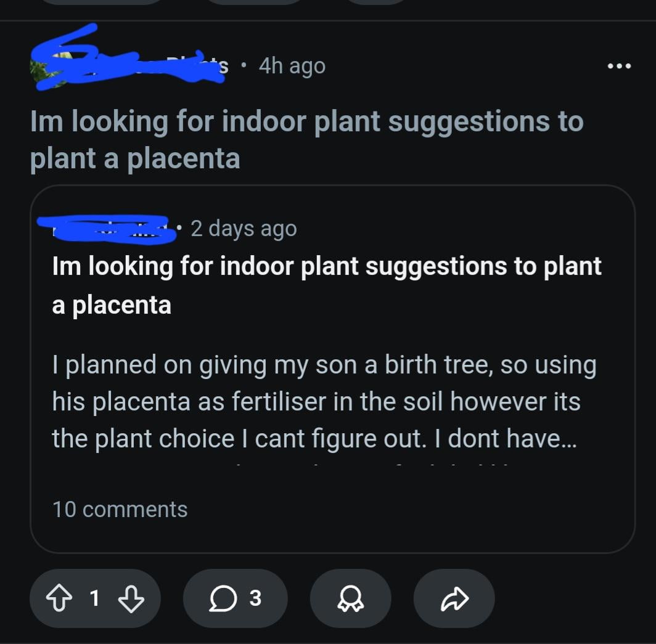
Task: Share the post with the arrow icon
Action: pos(454,598)
